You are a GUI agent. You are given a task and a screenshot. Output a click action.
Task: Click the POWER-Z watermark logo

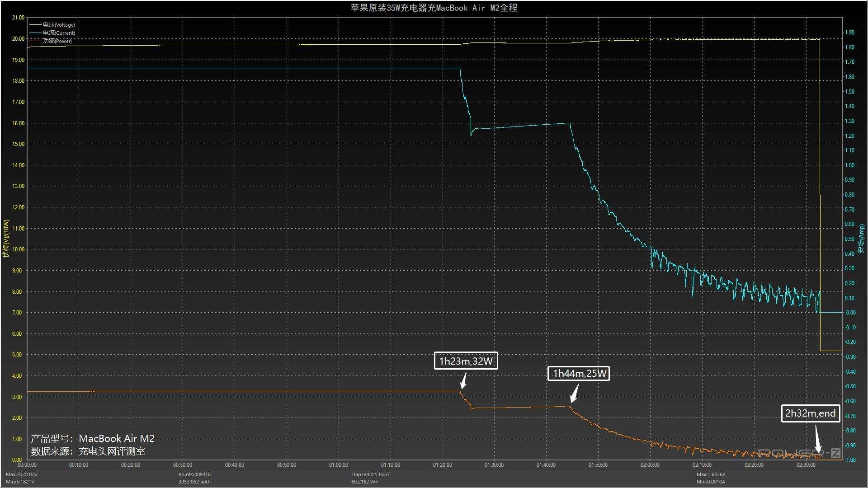[x=799, y=453]
